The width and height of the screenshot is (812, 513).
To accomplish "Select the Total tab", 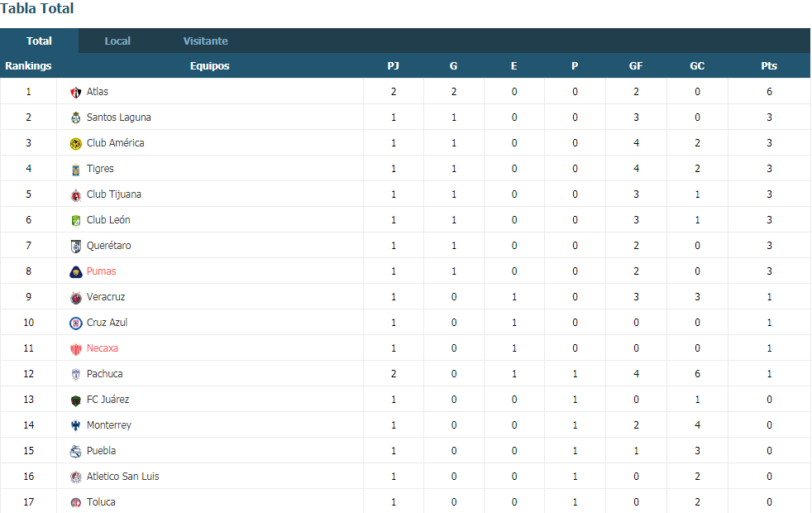I will 40,41.
